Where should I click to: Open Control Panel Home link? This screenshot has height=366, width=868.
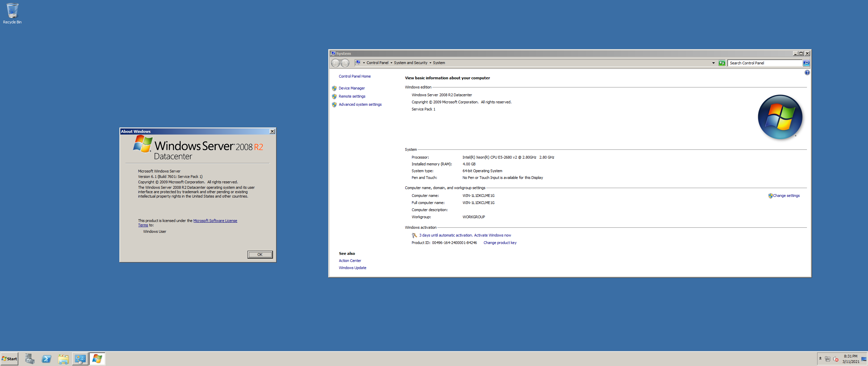point(355,77)
